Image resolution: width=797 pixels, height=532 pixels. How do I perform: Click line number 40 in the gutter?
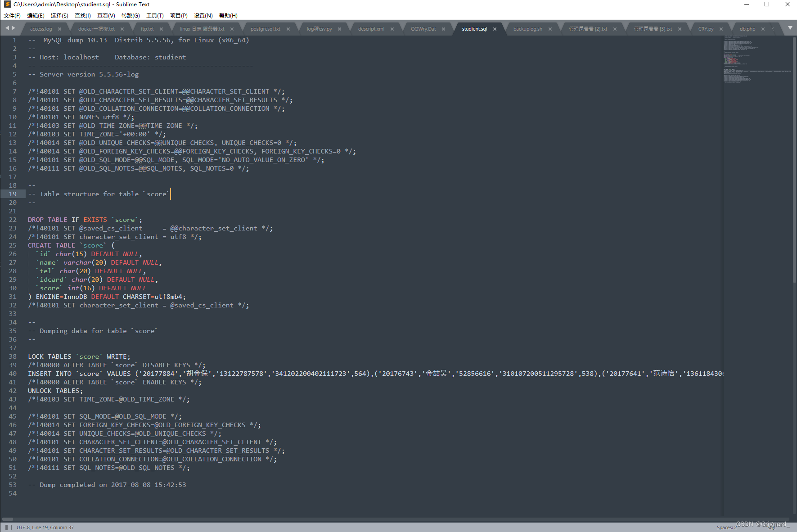coord(13,374)
